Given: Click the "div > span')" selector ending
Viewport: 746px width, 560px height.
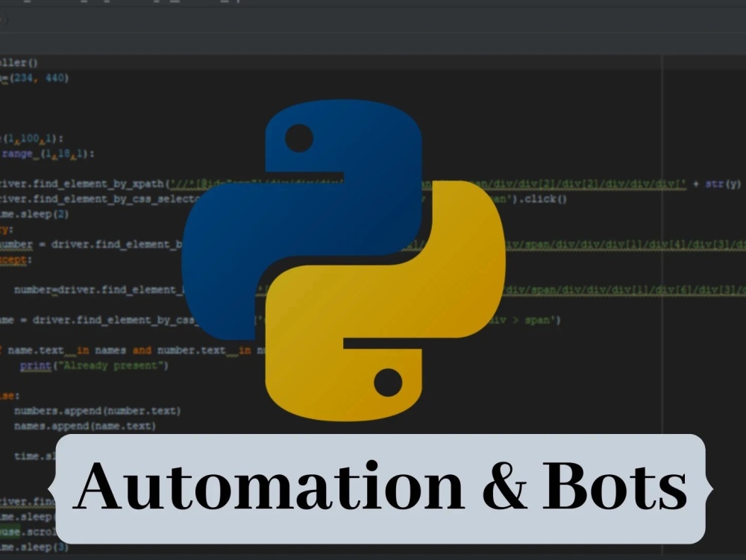Looking at the screenshot, I should (x=526, y=321).
